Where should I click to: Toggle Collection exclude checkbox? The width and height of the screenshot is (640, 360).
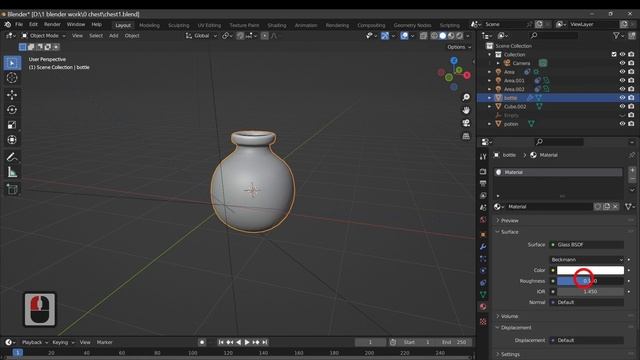click(x=614, y=54)
